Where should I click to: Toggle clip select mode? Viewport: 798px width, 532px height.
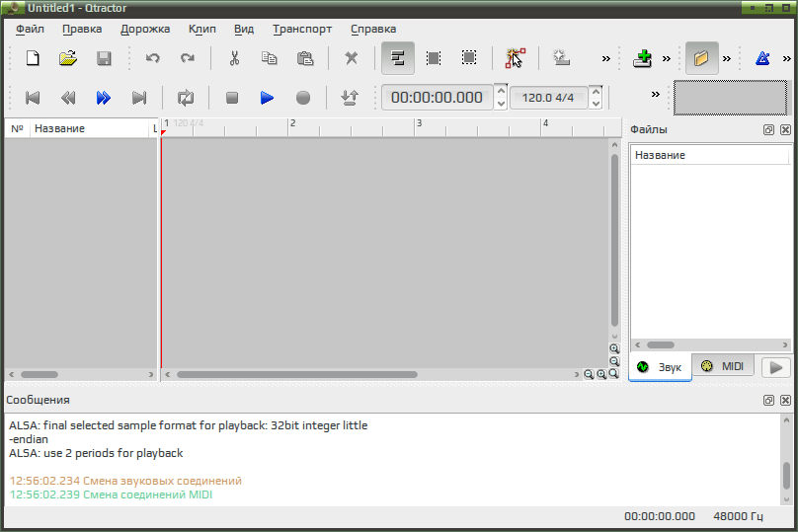(x=397, y=58)
